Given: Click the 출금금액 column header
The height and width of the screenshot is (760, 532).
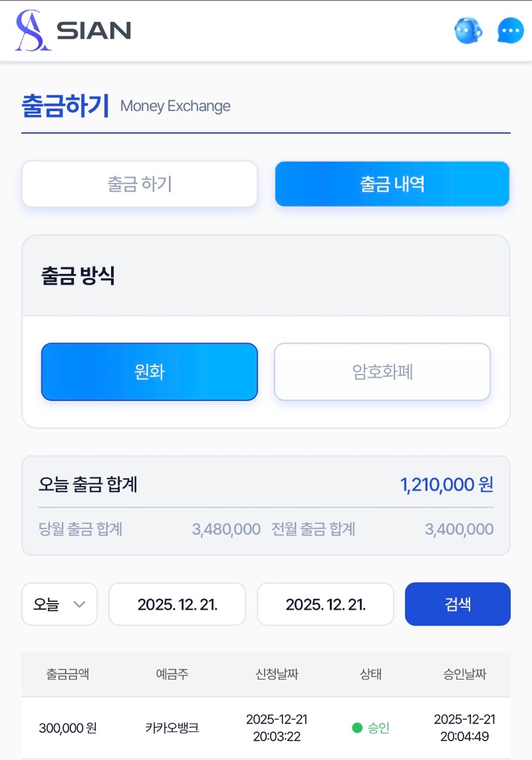Looking at the screenshot, I should point(67,674).
